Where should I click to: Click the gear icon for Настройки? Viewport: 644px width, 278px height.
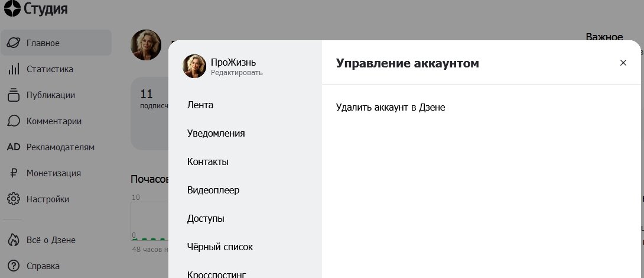coord(14,199)
